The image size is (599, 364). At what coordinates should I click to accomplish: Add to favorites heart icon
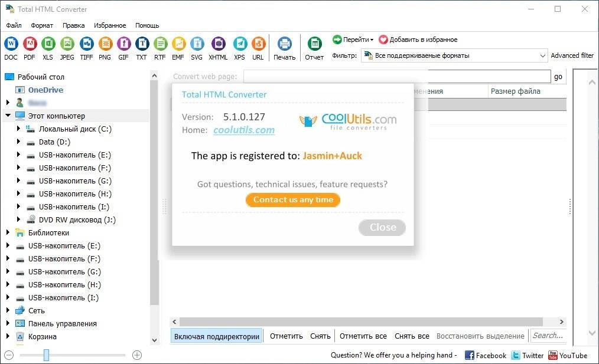pos(383,40)
